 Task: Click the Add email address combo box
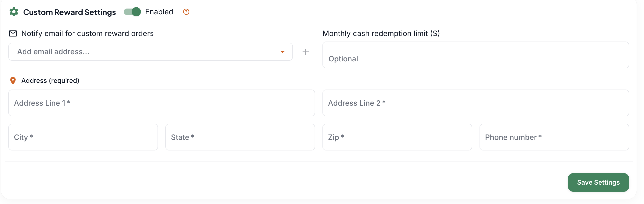coord(151,52)
